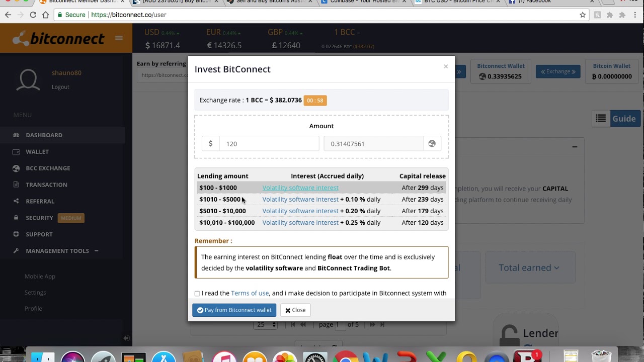Click Volatility software interest in $10,010 - $100,000 row
The height and width of the screenshot is (362, 644).
(x=300, y=222)
